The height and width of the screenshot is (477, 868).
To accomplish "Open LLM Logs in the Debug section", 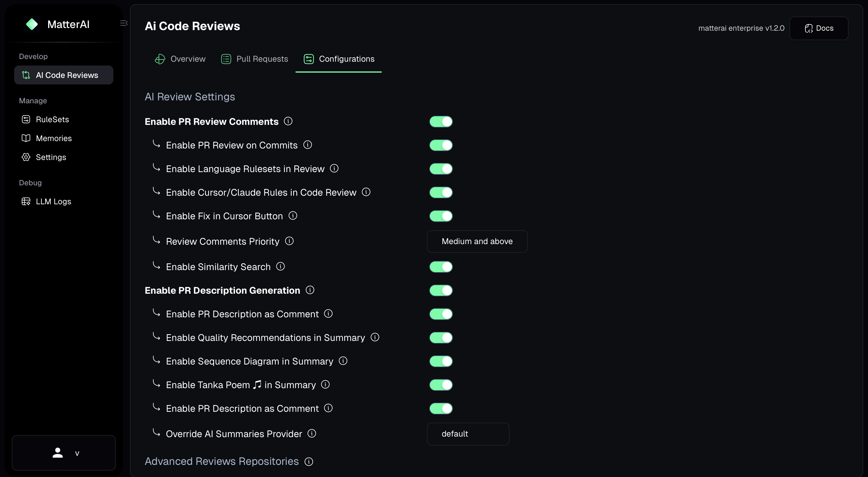I will [x=53, y=201].
